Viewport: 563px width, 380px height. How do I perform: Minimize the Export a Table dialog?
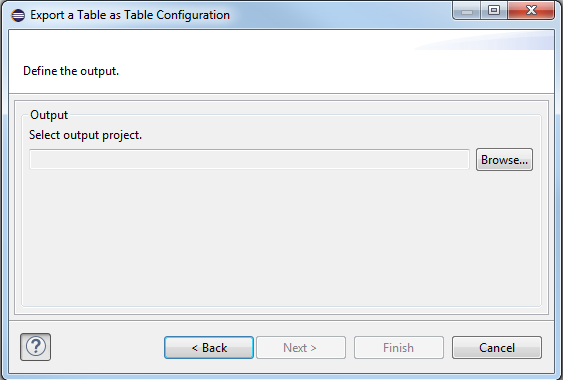click(x=467, y=10)
